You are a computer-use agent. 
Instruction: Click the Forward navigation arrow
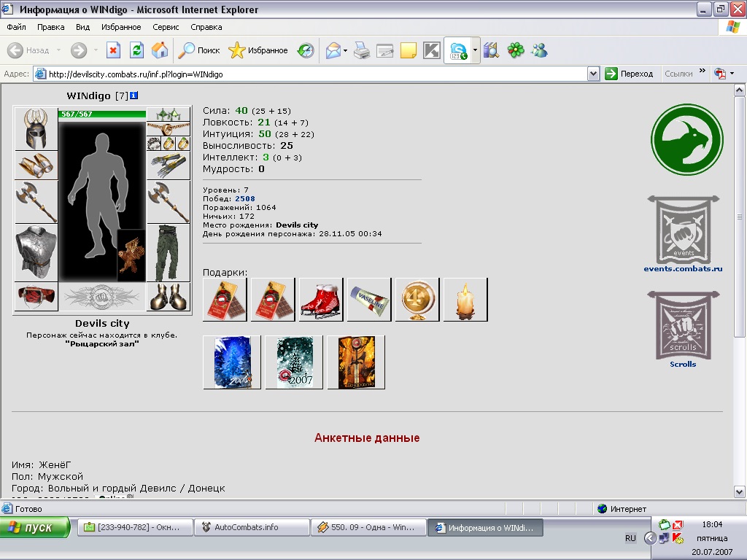point(79,50)
